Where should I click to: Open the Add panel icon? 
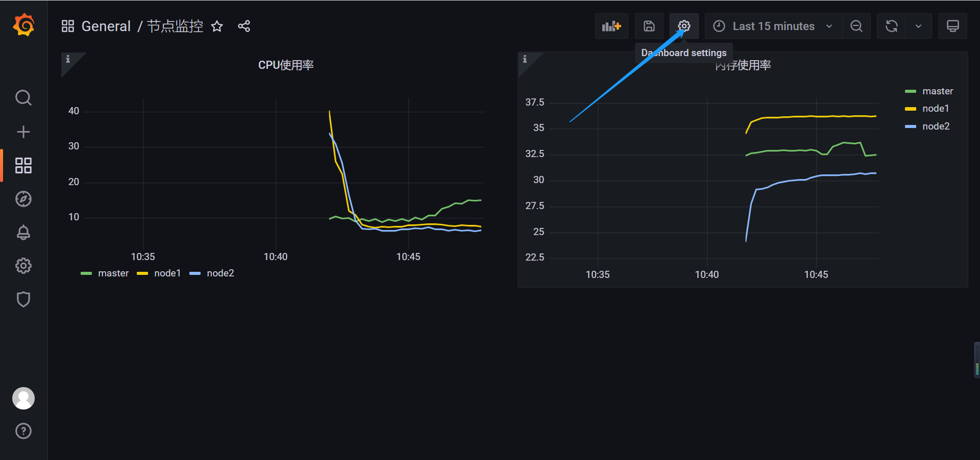(611, 25)
